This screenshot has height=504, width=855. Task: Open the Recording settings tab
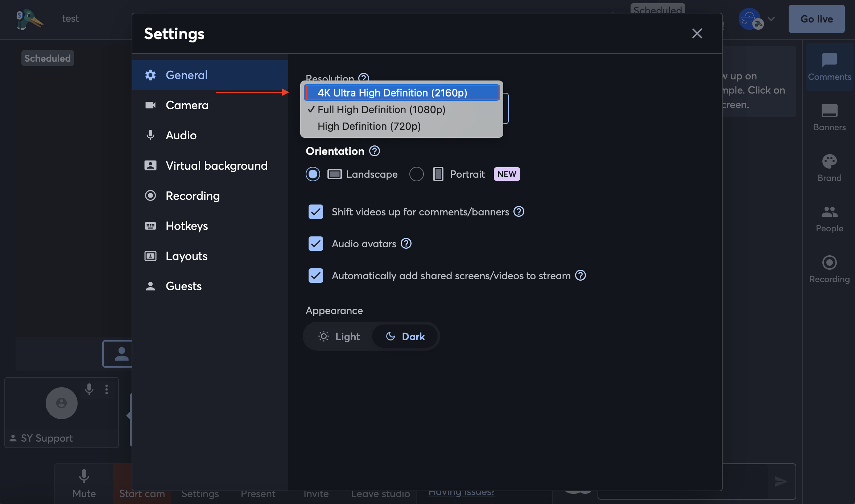[x=210, y=196]
